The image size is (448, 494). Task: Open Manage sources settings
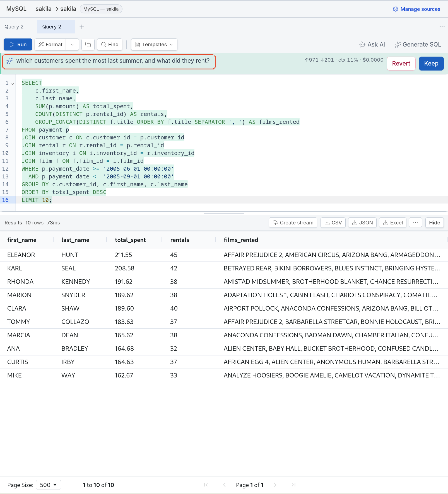coord(416,9)
